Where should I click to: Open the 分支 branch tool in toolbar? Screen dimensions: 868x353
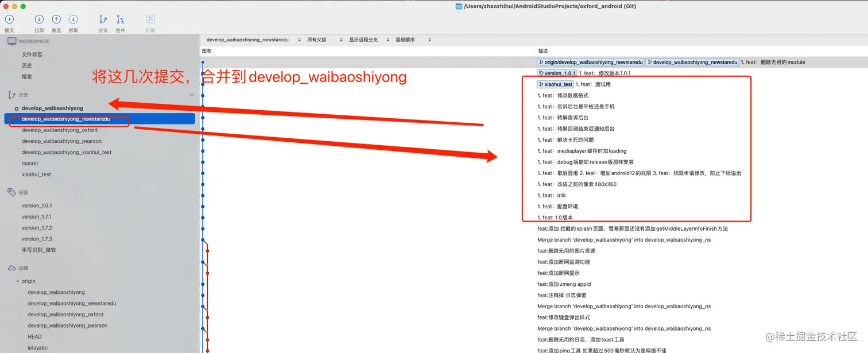pos(103,20)
